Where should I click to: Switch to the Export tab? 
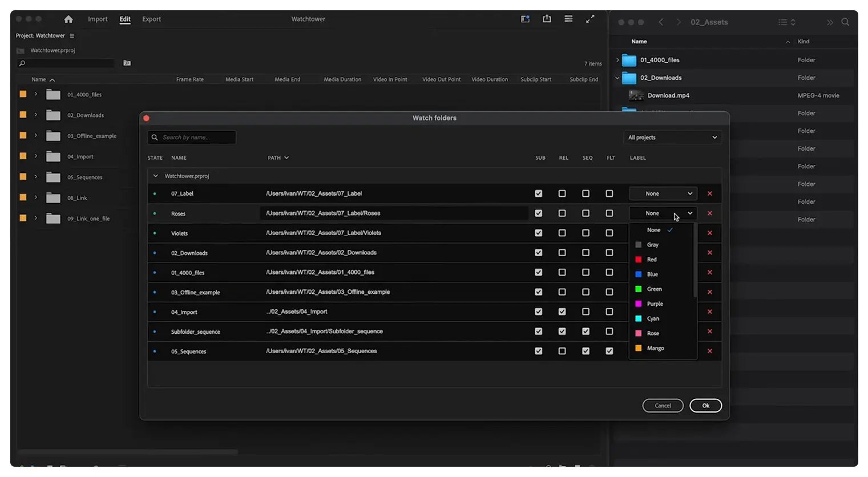click(151, 19)
